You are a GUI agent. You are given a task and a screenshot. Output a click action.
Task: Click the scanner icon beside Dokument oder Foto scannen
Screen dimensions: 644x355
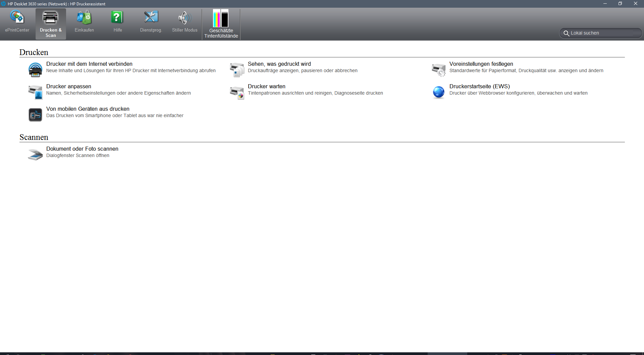[x=35, y=154]
